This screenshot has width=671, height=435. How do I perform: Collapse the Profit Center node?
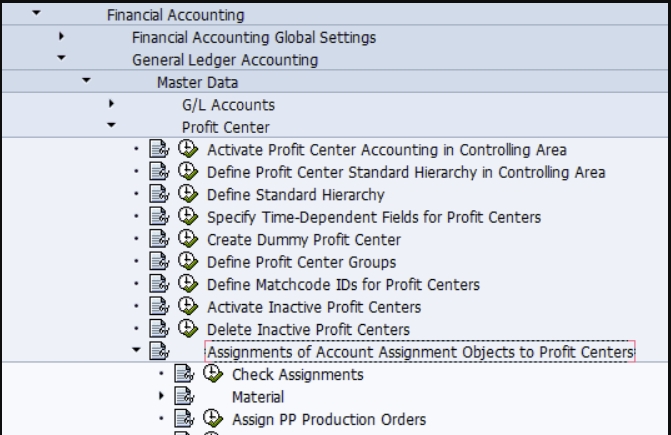tap(111, 127)
